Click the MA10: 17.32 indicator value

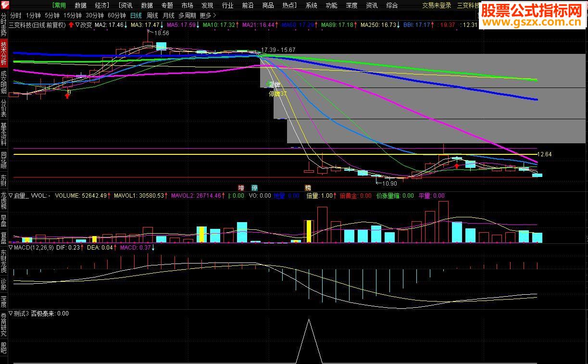(219, 25)
